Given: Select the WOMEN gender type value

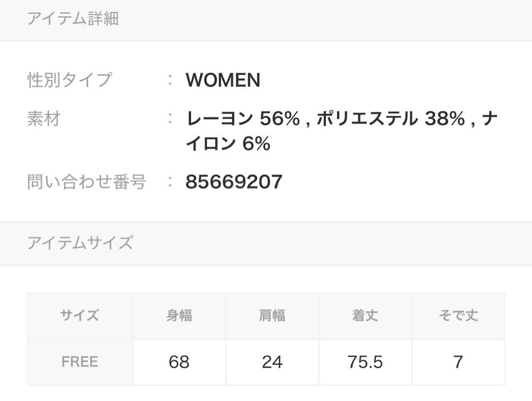Looking at the screenshot, I should pos(223,80).
